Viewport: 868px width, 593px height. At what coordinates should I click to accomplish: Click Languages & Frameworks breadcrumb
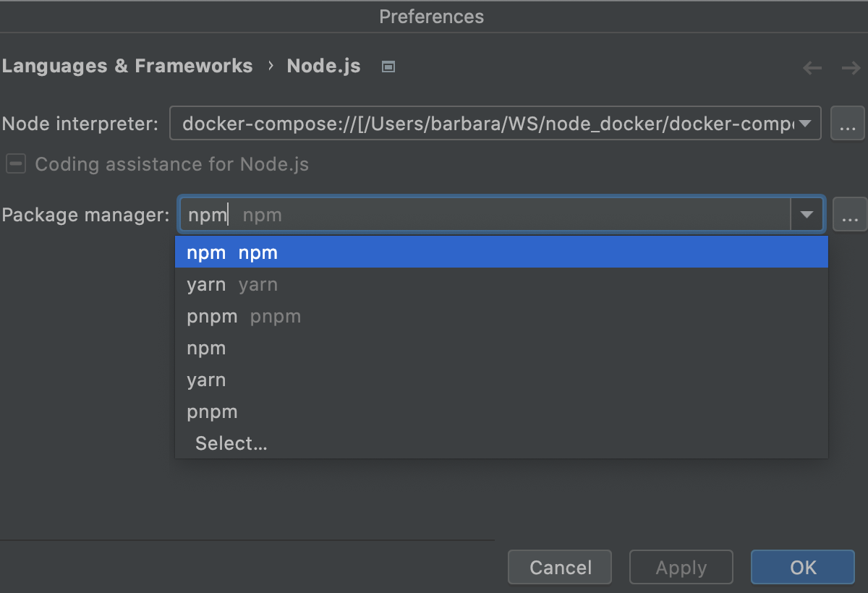(127, 67)
